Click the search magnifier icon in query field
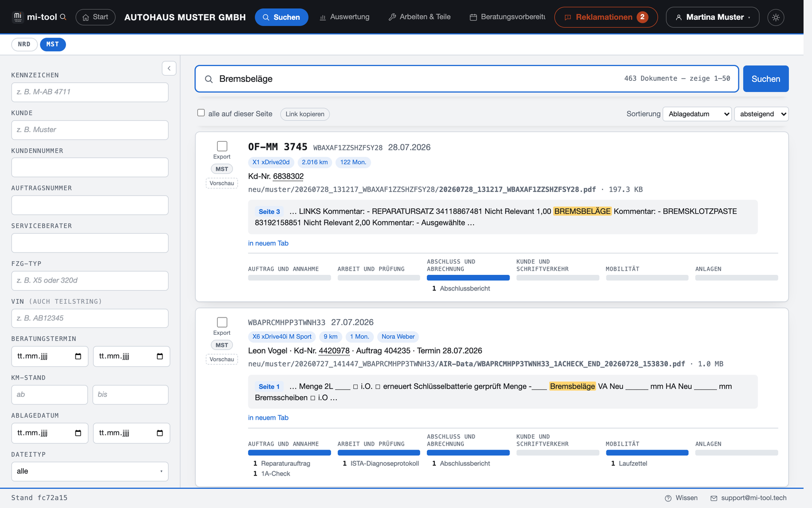The image size is (812, 508). coord(209,79)
